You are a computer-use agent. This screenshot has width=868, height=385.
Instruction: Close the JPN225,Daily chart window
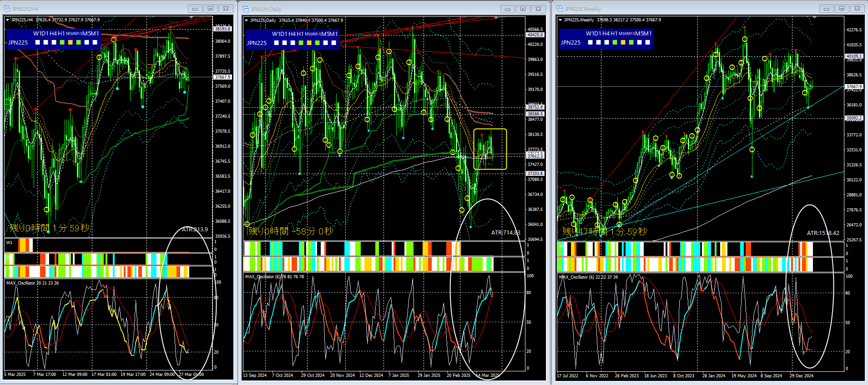(538, 9)
